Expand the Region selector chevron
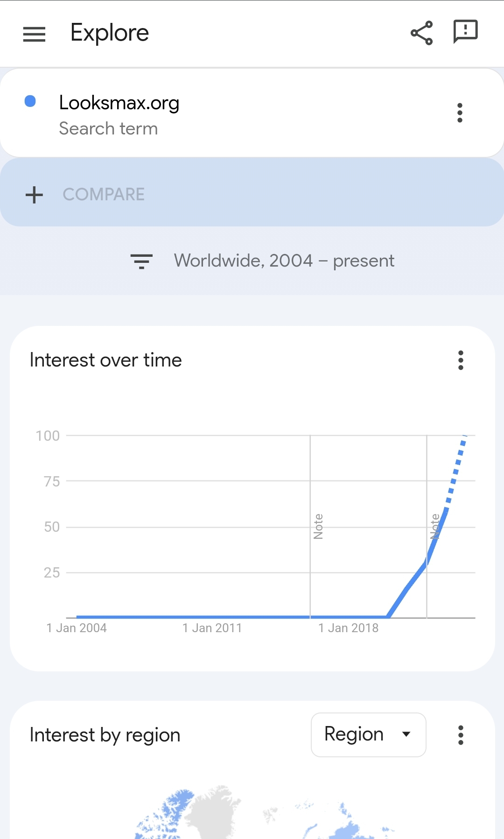Screen dimensions: 504x839 (x=406, y=734)
